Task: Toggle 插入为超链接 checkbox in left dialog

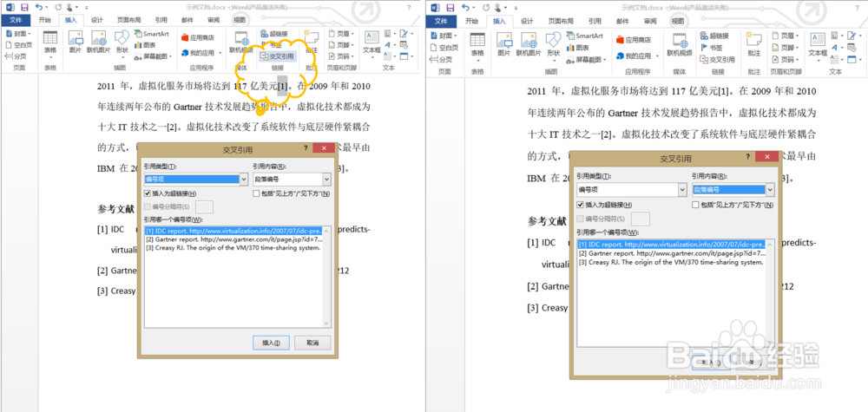Action: tap(147, 193)
